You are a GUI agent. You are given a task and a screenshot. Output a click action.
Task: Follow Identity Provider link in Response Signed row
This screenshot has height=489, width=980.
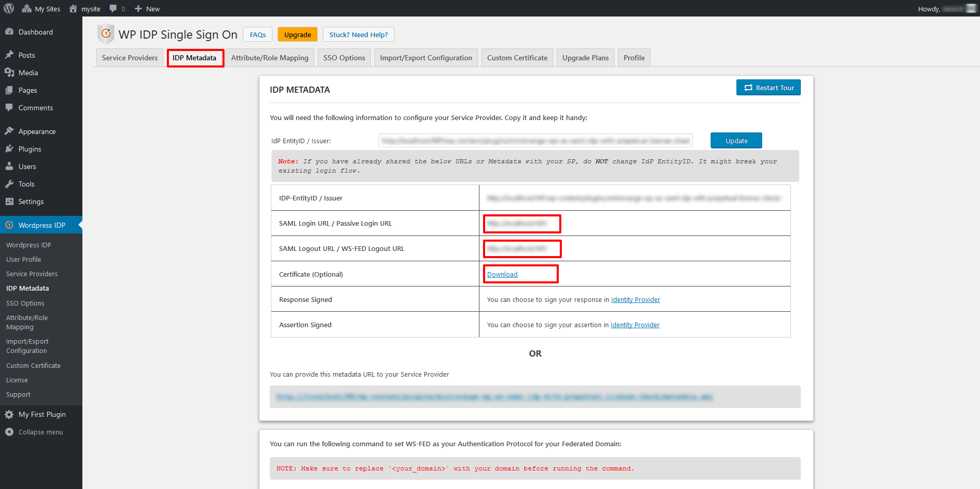click(635, 299)
